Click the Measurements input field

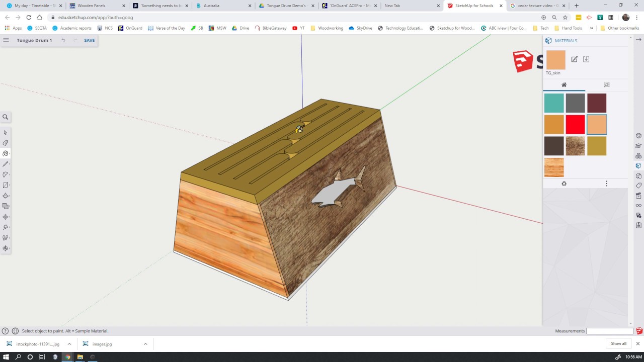(610, 331)
